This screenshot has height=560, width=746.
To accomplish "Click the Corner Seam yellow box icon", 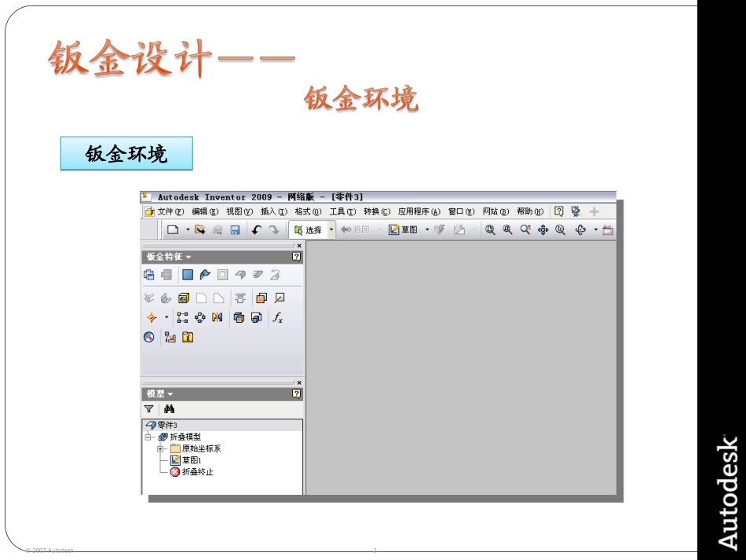I will pos(184,298).
